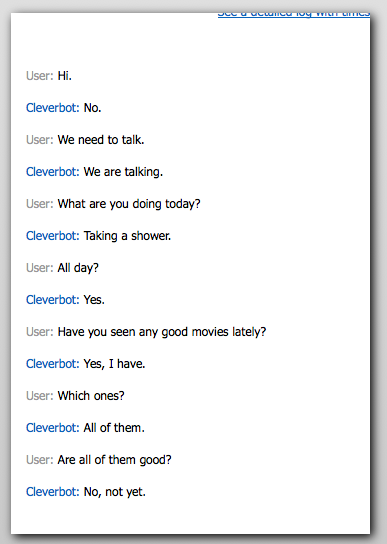
Task: Click the 'Taking a shower.' reply
Action: (127, 236)
